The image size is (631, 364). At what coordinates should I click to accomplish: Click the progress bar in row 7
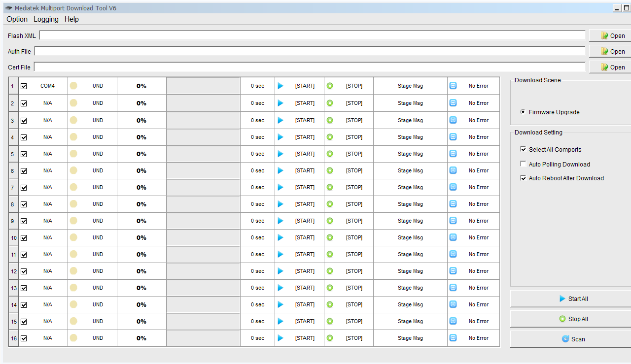click(x=203, y=187)
